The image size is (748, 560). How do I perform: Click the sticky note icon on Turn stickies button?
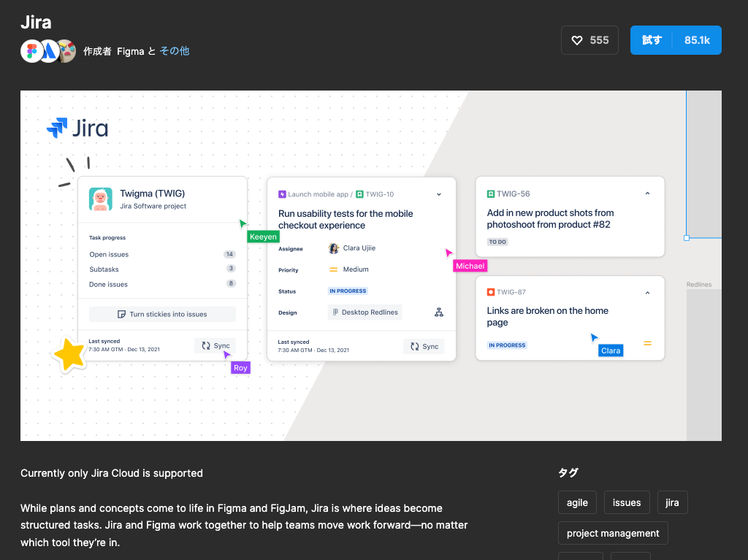click(122, 315)
